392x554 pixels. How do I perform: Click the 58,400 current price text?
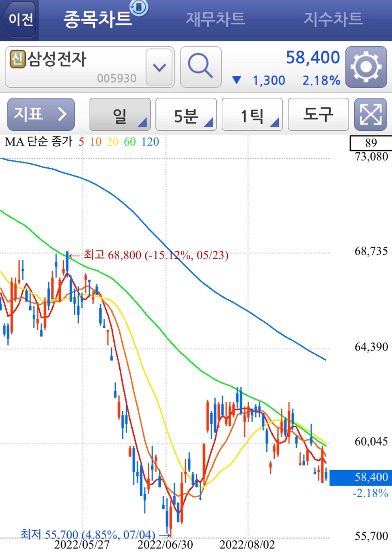[313, 58]
